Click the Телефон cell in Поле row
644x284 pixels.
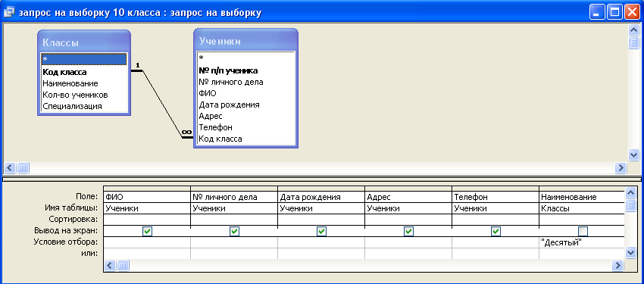point(495,197)
